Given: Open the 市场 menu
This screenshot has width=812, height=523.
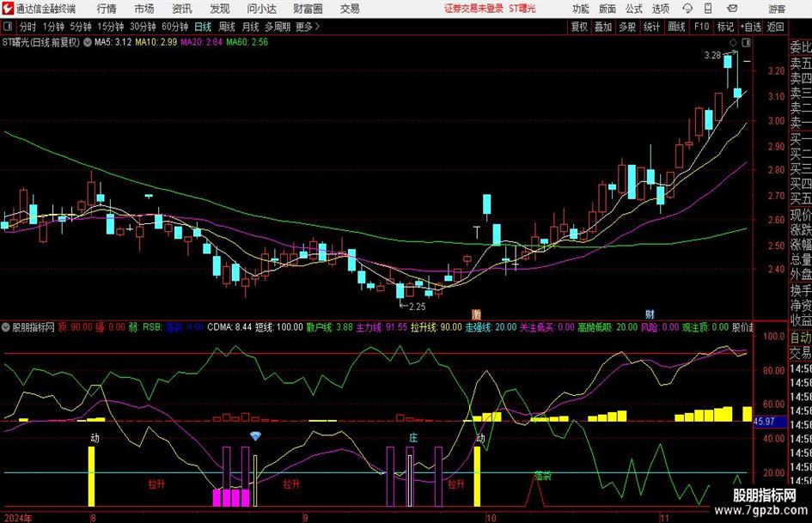Looking at the screenshot, I should point(144,9).
